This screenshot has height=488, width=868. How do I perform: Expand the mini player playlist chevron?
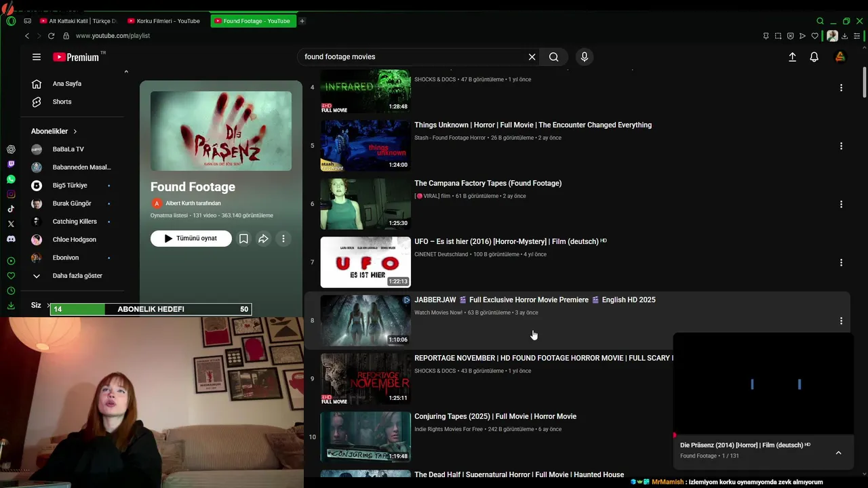tap(838, 453)
